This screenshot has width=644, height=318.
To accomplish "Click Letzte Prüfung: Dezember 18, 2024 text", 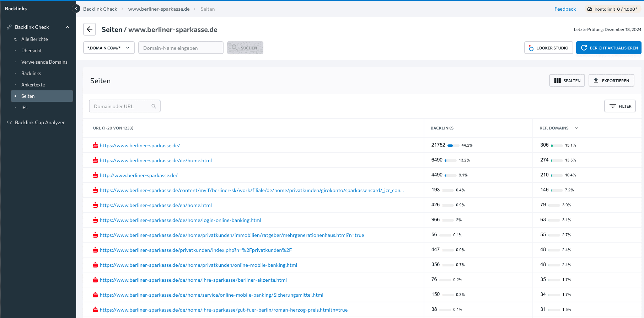I will (x=607, y=30).
